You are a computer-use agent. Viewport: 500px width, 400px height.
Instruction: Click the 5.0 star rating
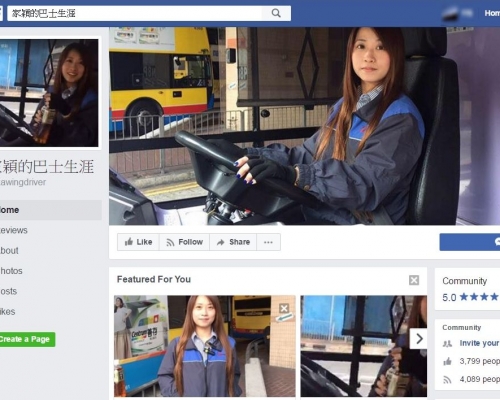click(x=471, y=297)
